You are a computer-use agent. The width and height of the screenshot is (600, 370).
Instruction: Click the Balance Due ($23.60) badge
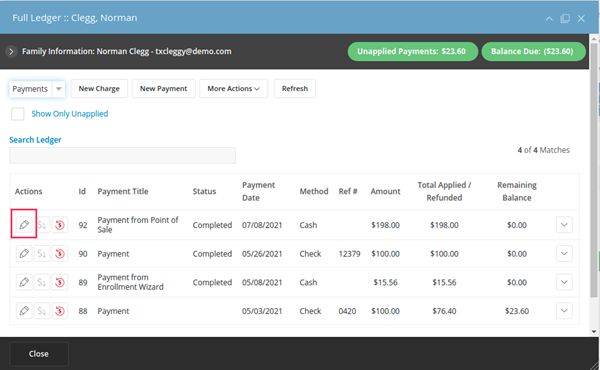point(533,51)
